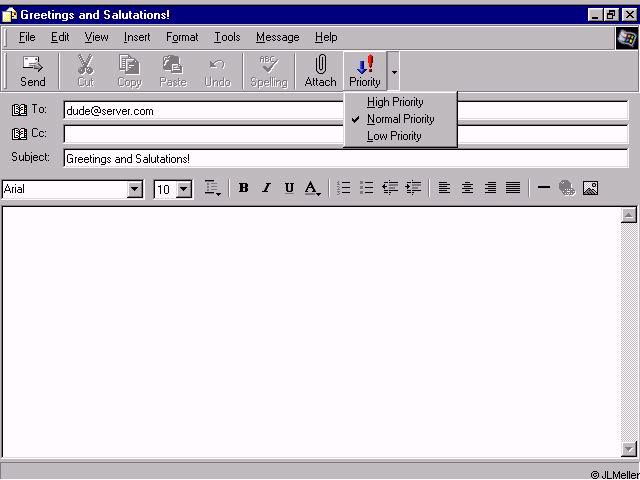Click the empty Cc field
Screen dimensions: 640x480
(x=346, y=134)
